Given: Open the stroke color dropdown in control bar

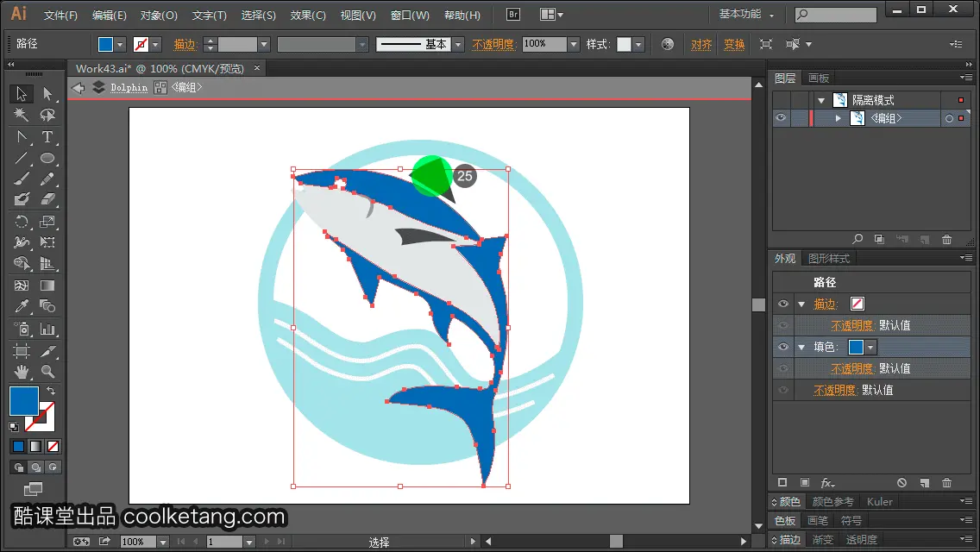Looking at the screenshot, I should pyautogui.click(x=155, y=44).
